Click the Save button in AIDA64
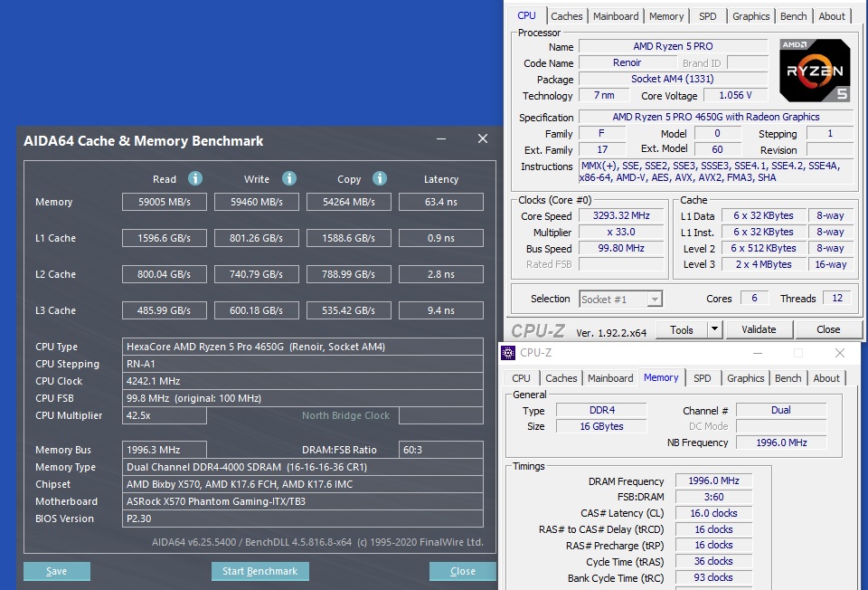The width and height of the screenshot is (868, 590). point(56,571)
